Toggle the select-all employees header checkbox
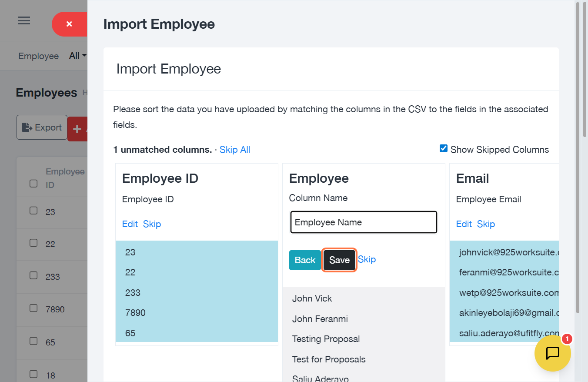Image resolution: width=588 pixels, height=382 pixels. pos(33,184)
